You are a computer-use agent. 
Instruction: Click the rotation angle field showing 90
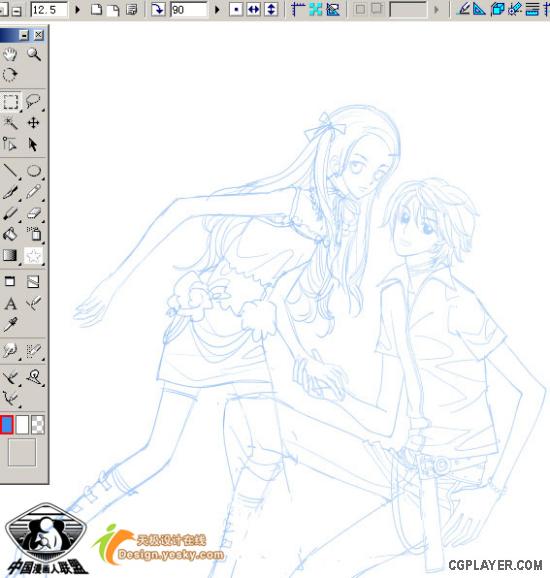click(x=189, y=10)
